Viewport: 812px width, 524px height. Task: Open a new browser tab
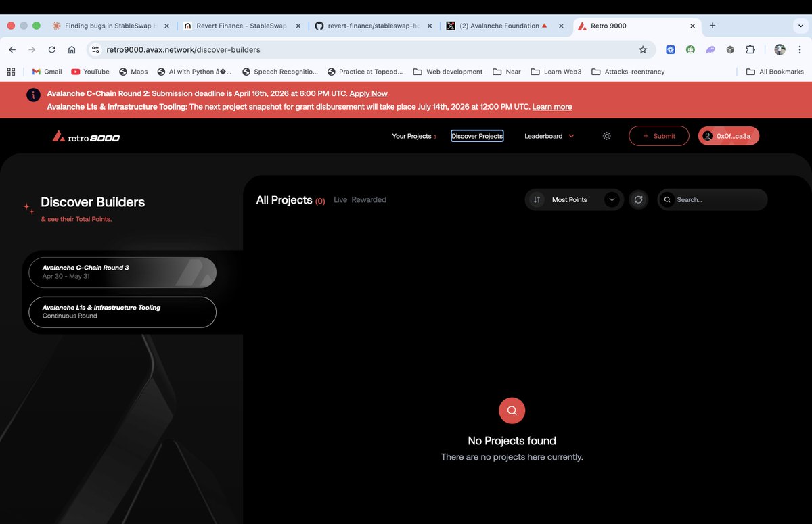pos(713,26)
